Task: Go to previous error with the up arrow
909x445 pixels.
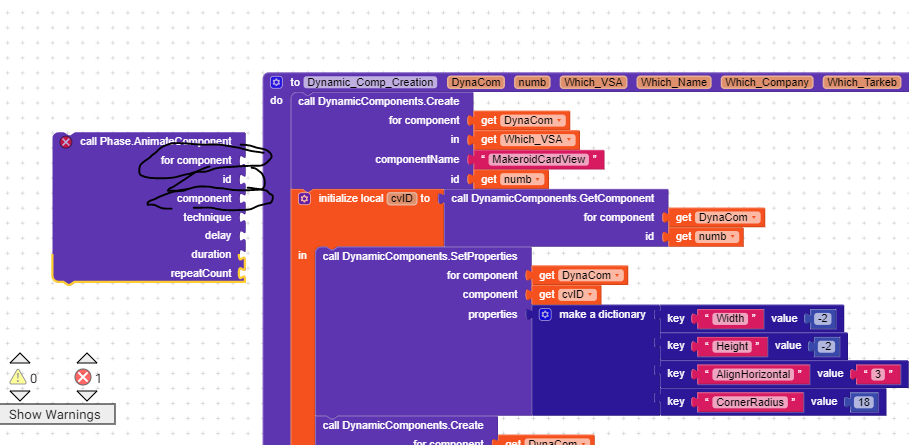Action: pos(87,359)
